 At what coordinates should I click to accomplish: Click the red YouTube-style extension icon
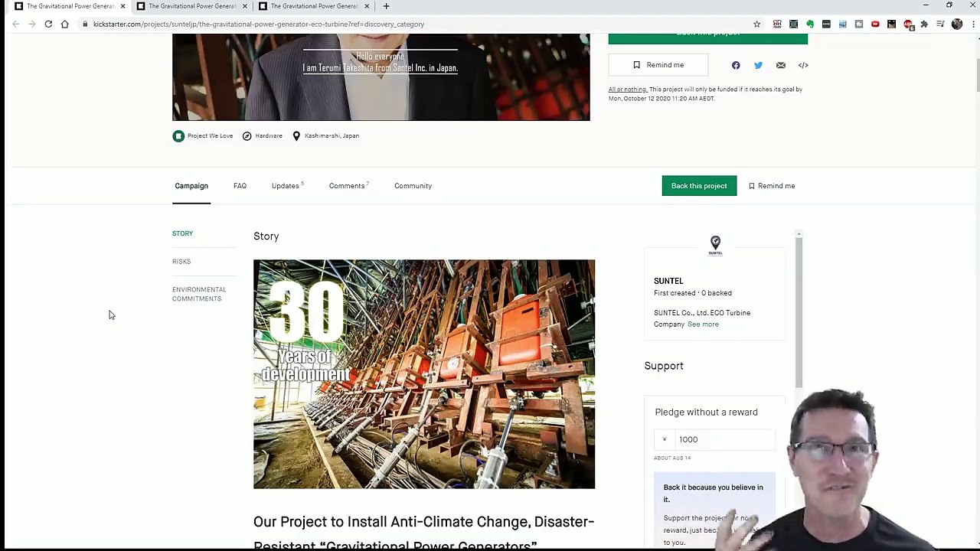875,24
